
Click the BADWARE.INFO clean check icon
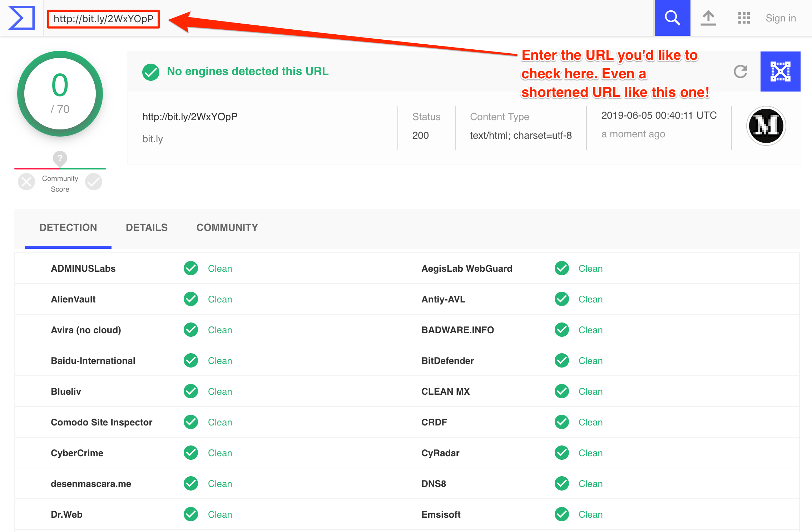click(x=562, y=330)
